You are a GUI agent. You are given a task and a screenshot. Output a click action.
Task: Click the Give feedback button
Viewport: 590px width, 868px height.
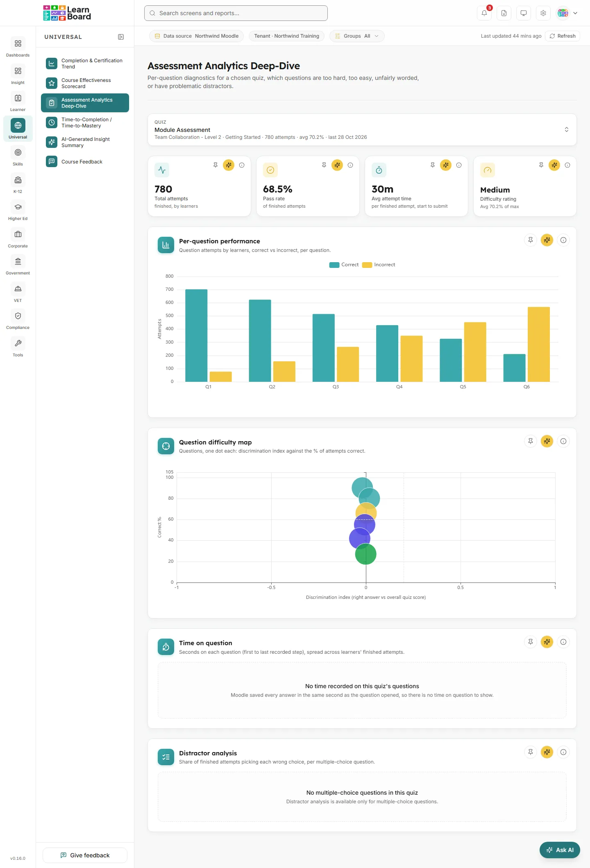tap(85, 855)
